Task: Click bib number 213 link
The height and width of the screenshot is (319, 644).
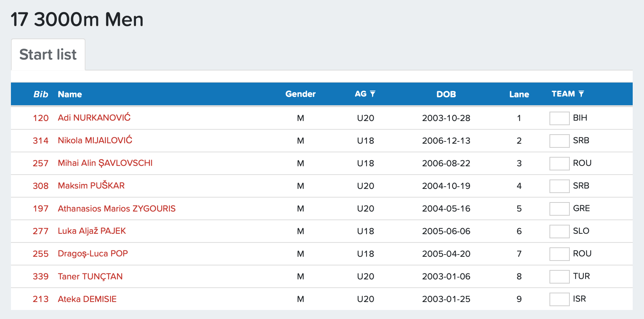Action: (41, 299)
